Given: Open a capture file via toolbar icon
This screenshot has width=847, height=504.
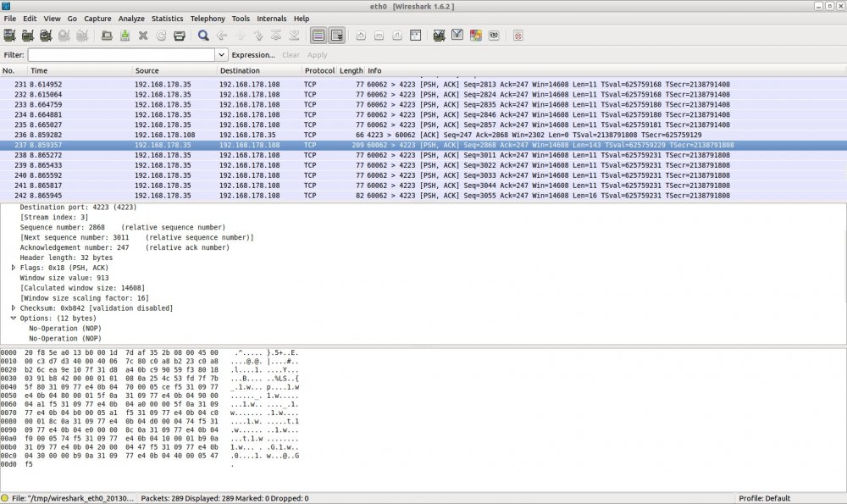Looking at the screenshot, I should click(x=107, y=36).
